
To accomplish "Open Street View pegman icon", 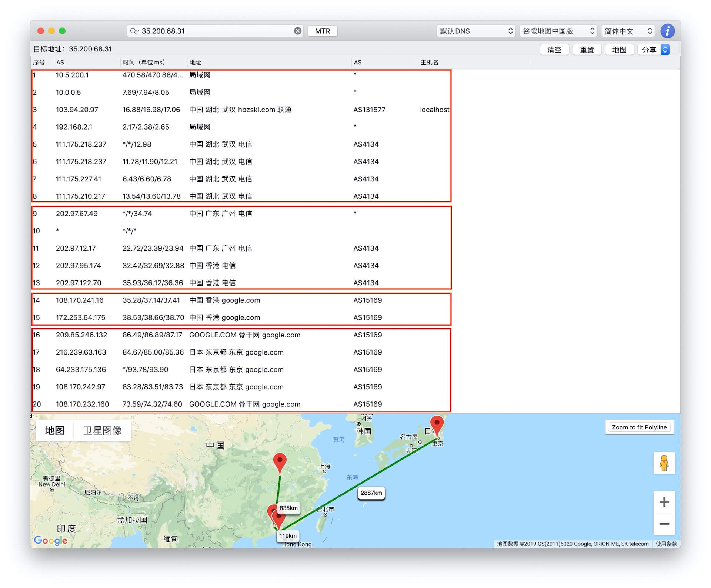I will point(664,463).
